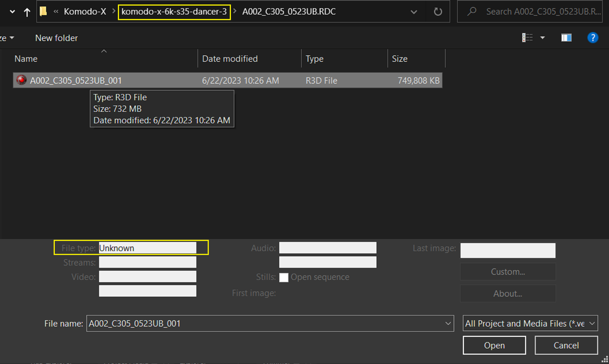
Task: Sort files by Size column
Action: point(400,59)
